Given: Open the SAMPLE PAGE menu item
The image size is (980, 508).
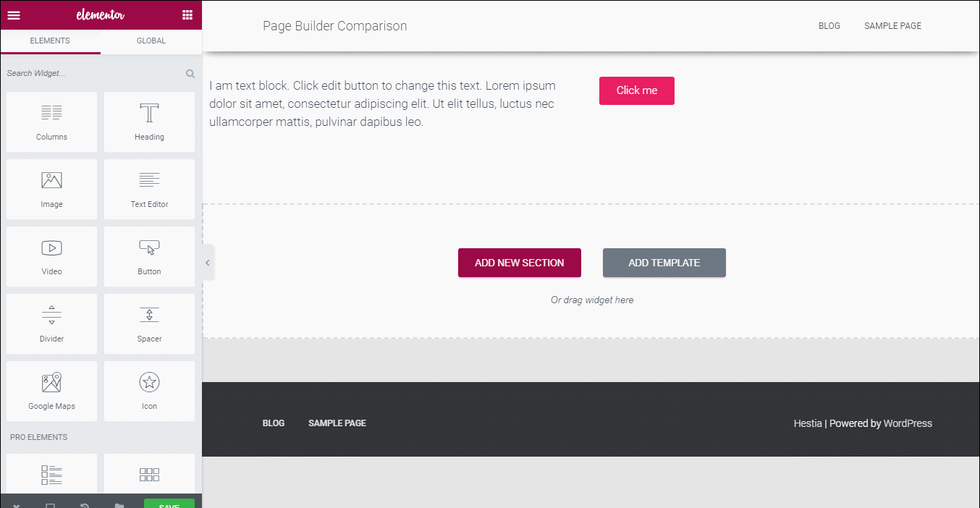Looking at the screenshot, I should [892, 25].
